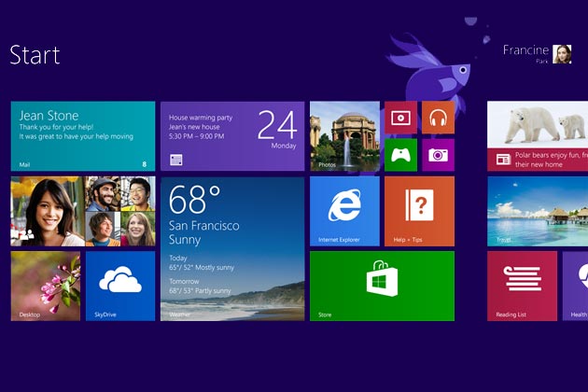
Task: Click the unread mail count 8
Action: (145, 164)
